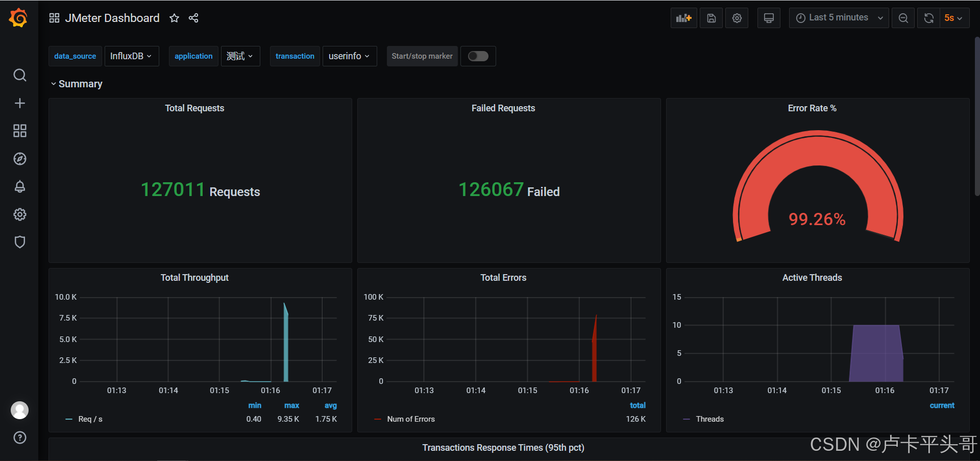Image resolution: width=980 pixels, height=461 pixels.
Task: Click the 9.35 K max throughput value
Action: point(288,419)
